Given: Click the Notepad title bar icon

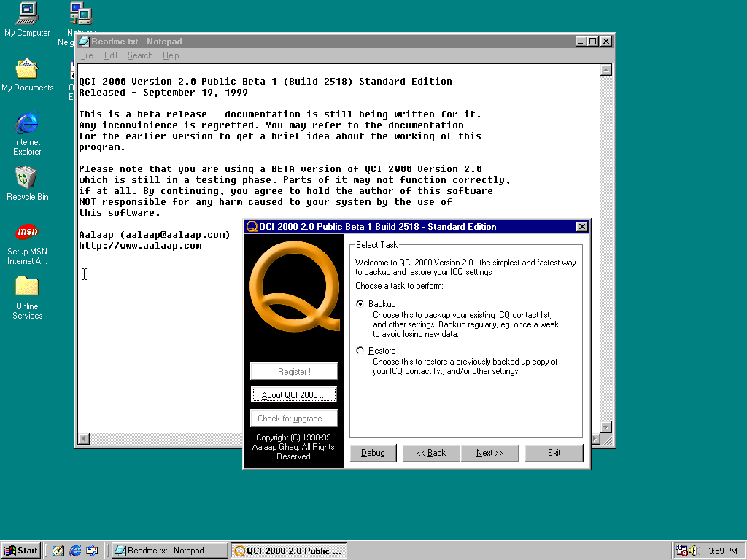Looking at the screenshot, I should click(x=85, y=42).
